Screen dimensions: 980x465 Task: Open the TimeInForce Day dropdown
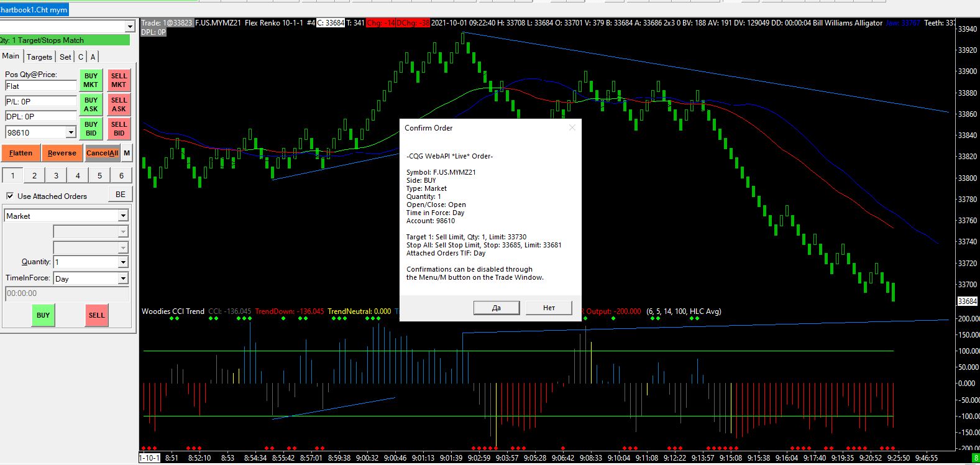[x=123, y=279]
